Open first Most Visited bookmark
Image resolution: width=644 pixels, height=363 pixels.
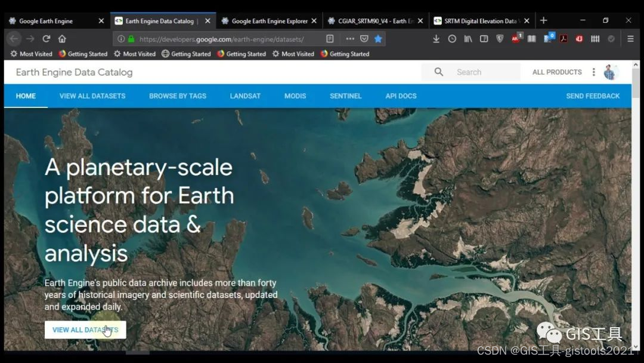[32, 54]
